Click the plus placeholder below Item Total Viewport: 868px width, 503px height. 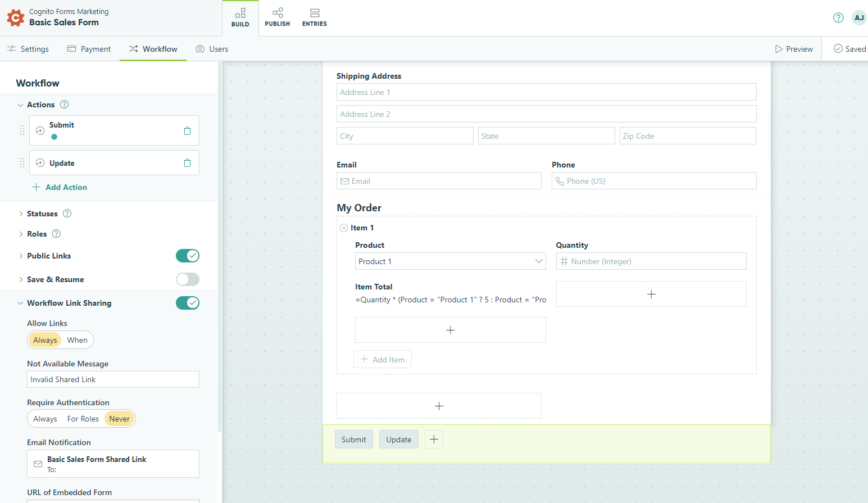(450, 330)
